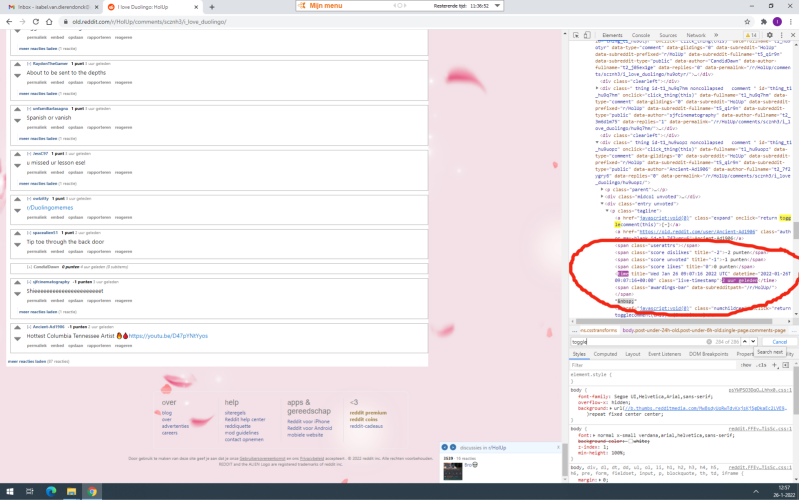
Task: Open the Chrome profile avatar
Action: (x=777, y=22)
